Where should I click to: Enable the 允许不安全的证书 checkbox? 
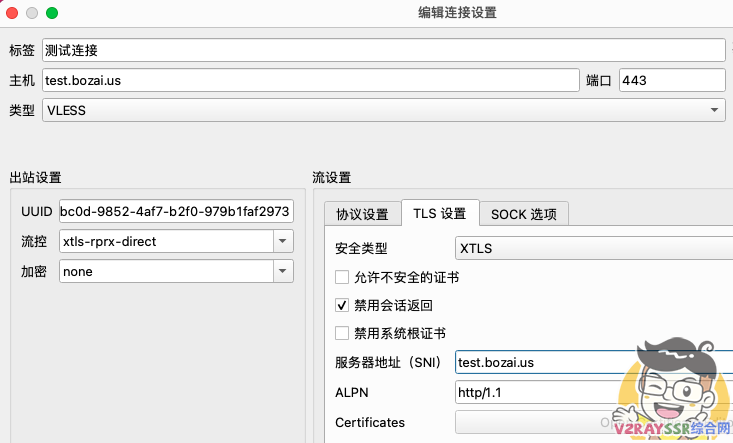tap(342, 277)
